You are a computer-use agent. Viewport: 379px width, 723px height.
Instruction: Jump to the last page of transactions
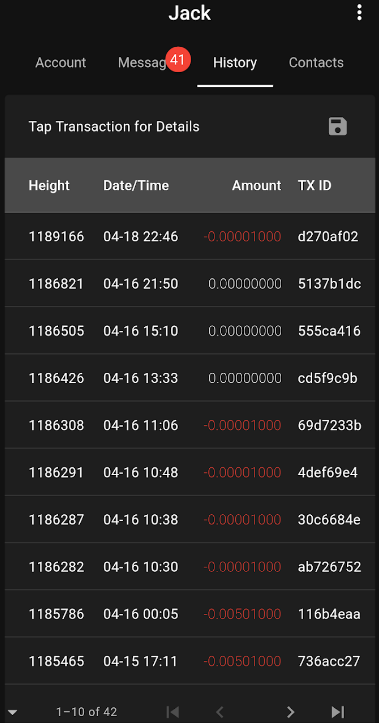[x=338, y=711]
